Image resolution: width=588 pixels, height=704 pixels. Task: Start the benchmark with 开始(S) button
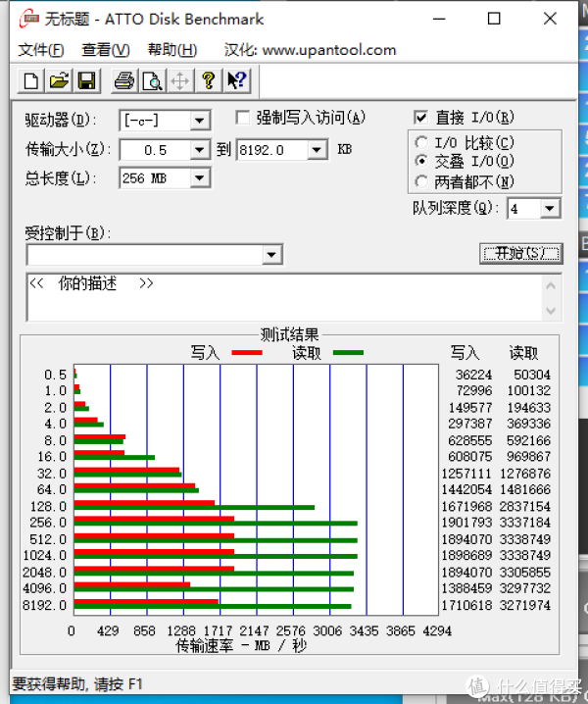tap(520, 254)
